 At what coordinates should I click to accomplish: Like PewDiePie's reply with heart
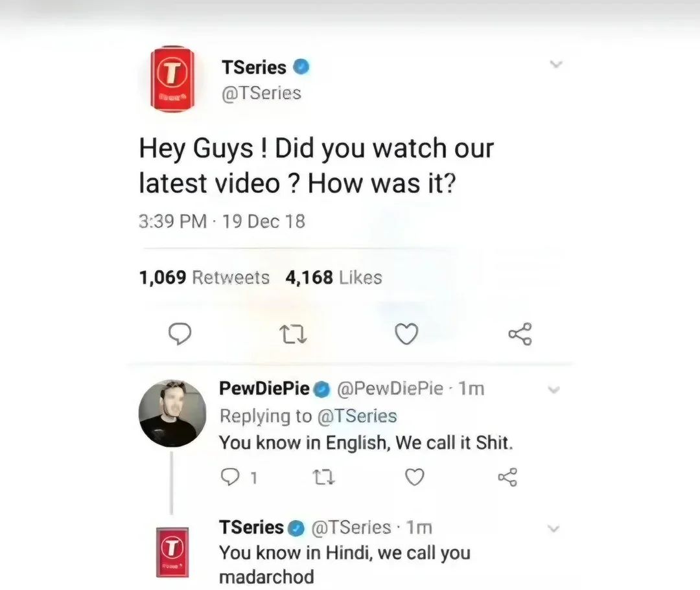(x=415, y=477)
